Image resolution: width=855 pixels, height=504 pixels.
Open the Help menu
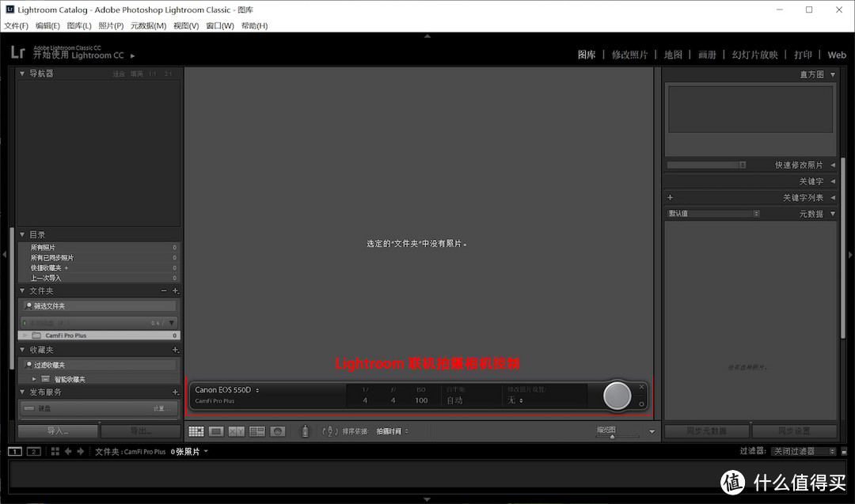(254, 25)
